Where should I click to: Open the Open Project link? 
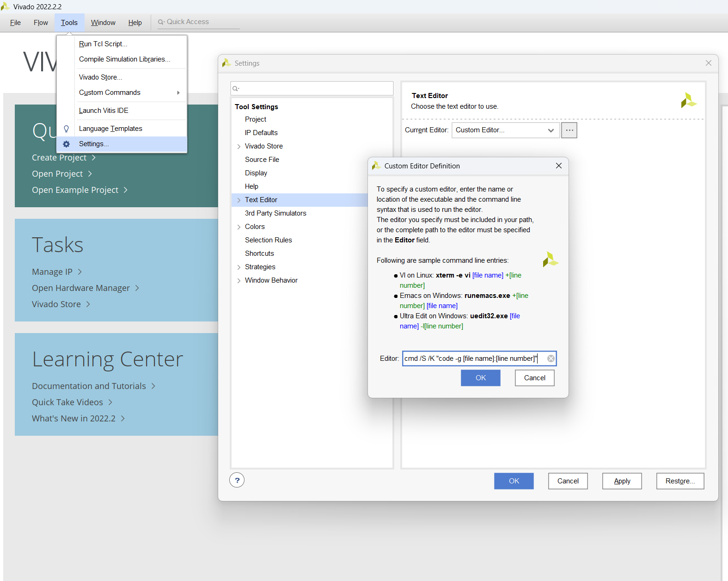click(62, 174)
